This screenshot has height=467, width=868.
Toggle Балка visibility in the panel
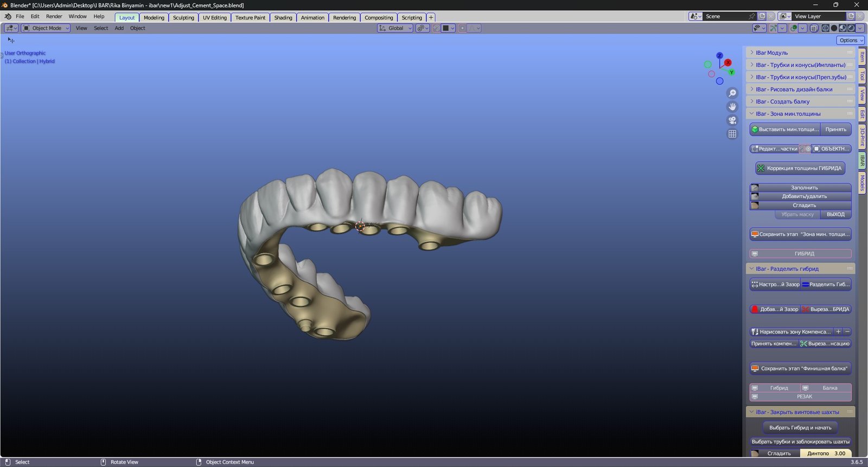826,388
